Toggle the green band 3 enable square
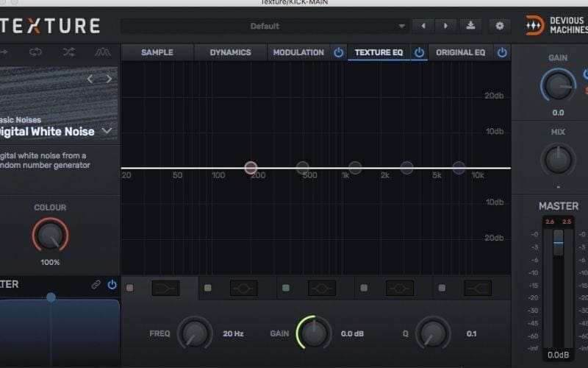The width and height of the screenshot is (588, 368). [286, 288]
